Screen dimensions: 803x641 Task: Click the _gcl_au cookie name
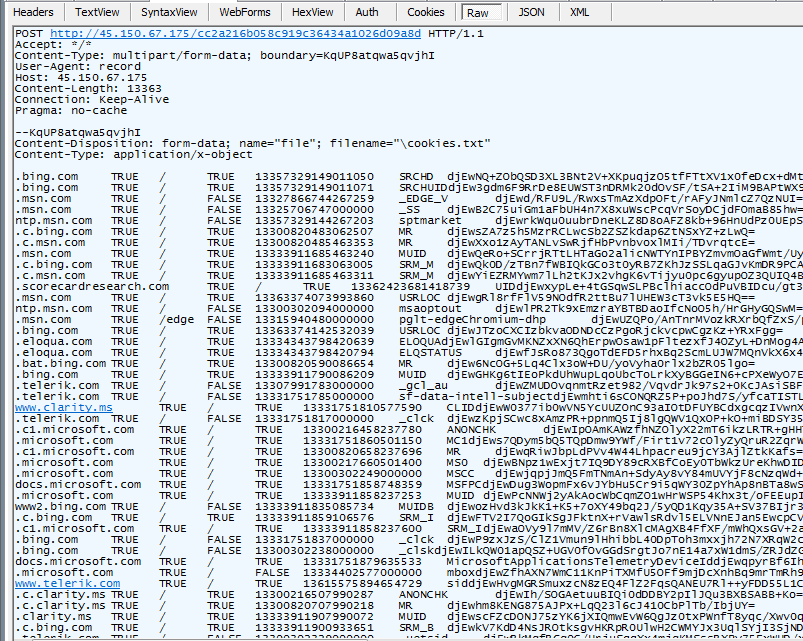[x=424, y=386]
